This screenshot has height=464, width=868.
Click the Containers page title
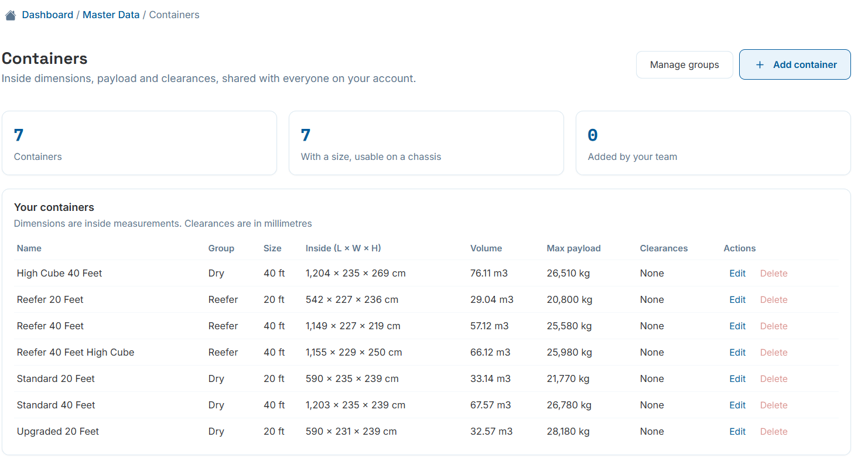pyautogui.click(x=45, y=59)
